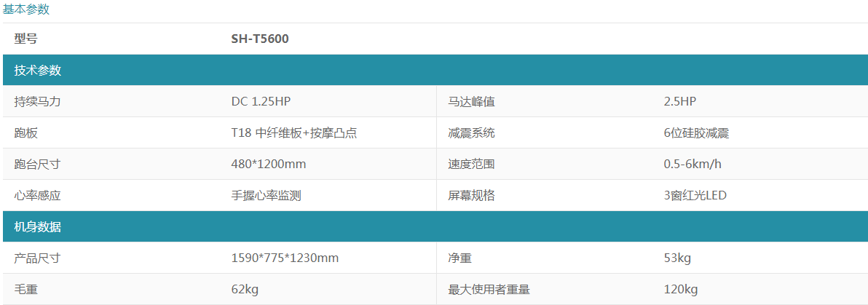Select the 2.5HP peak motor value
The height and width of the screenshot is (305, 868).
coord(679,102)
